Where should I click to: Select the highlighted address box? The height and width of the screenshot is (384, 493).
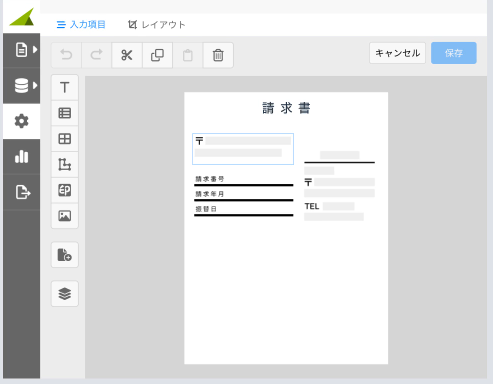click(243, 149)
